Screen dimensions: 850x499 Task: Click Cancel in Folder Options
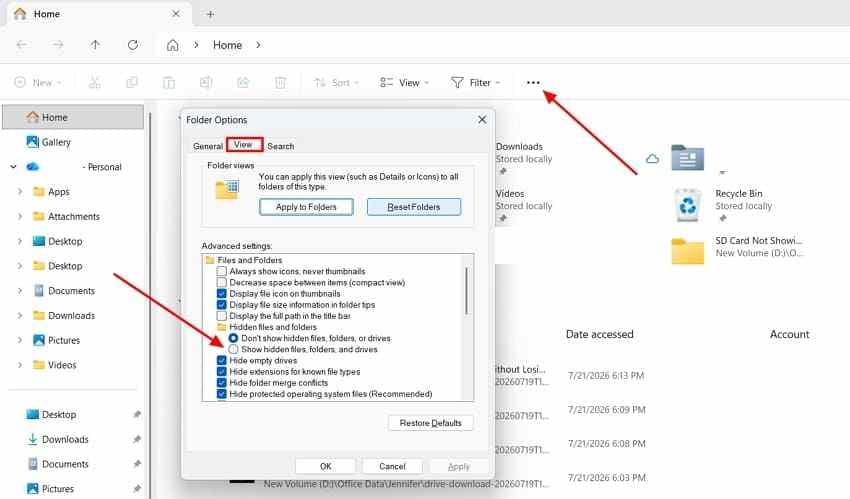click(392, 466)
